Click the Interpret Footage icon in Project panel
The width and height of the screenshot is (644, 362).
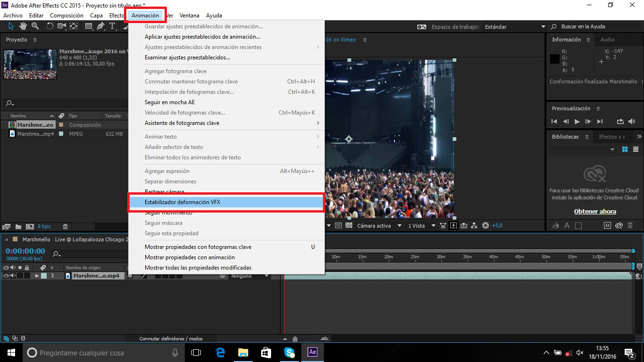tap(7, 227)
